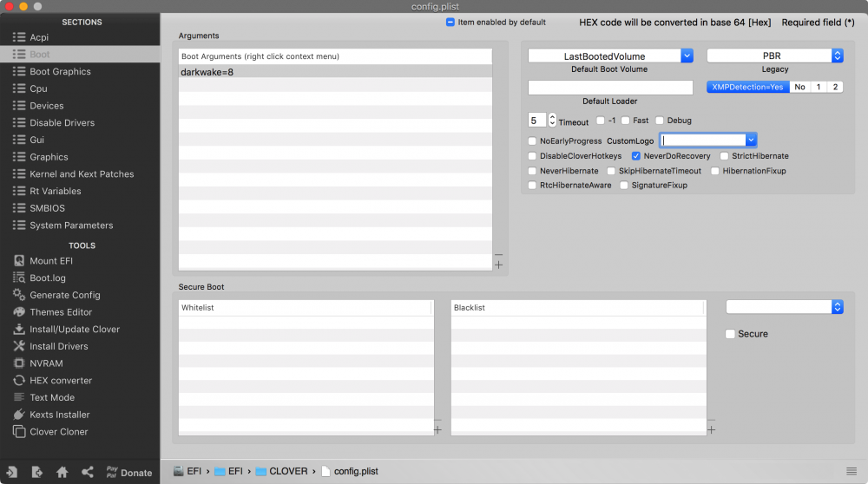Click the Boot.log icon in the tools list
The height and width of the screenshot is (484, 868).
click(x=19, y=278)
